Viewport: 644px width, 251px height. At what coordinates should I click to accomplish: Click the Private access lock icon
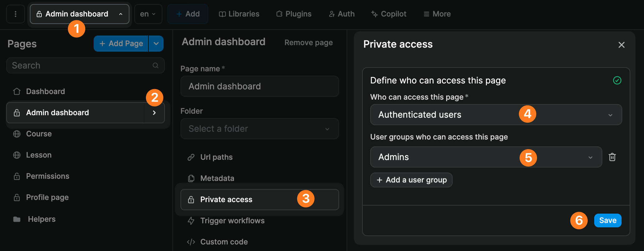(191, 200)
